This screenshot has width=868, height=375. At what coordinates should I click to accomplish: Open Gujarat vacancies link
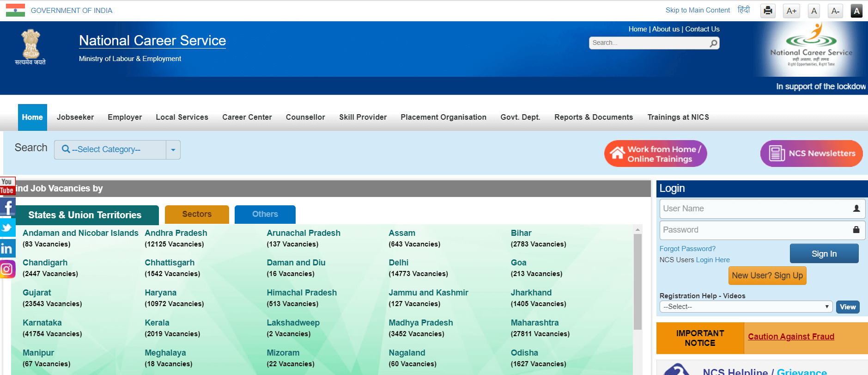click(x=37, y=293)
